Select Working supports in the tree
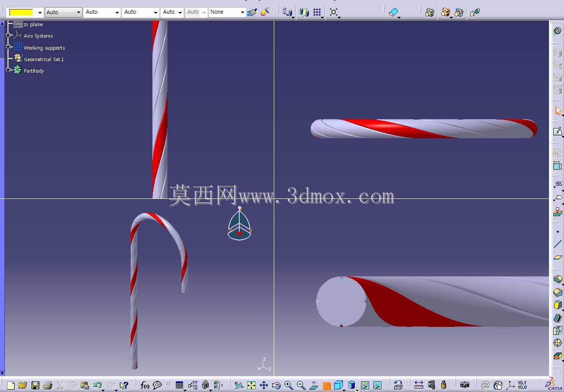This screenshot has width=564, height=392. tap(44, 48)
